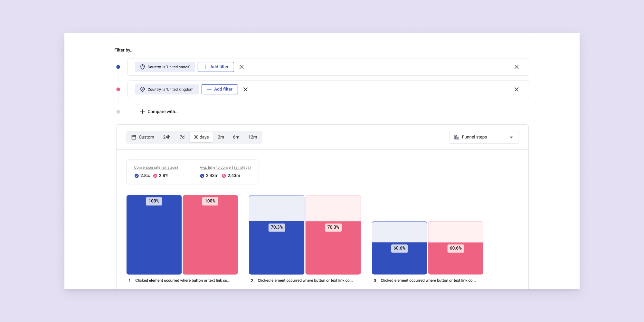Click the blue 60.6% bar in step 3

pos(399,258)
